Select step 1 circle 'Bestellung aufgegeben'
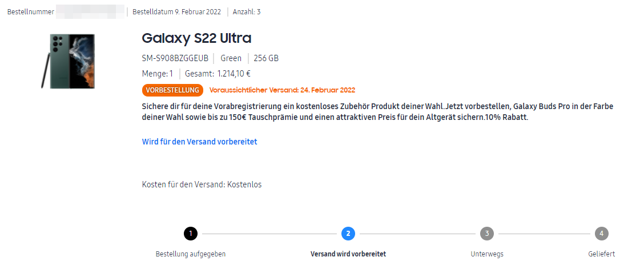Image resolution: width=644 pixels, height=277 pixels. (x=191, y=234)
